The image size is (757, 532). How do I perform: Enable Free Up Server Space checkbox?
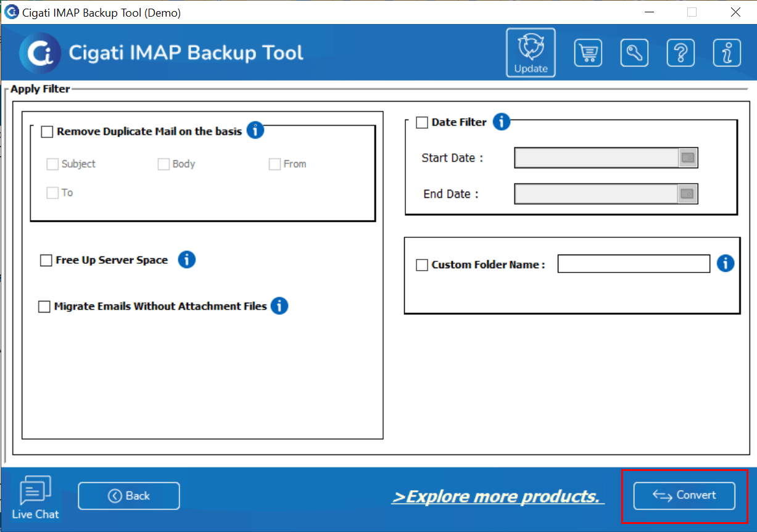click(46, 260)
